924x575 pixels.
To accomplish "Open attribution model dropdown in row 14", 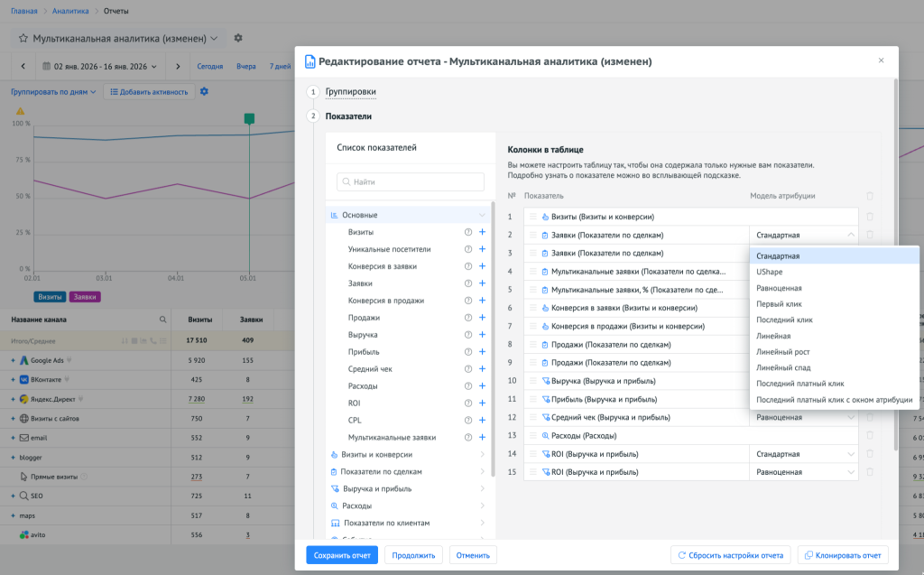I will [x=803, y=454].
